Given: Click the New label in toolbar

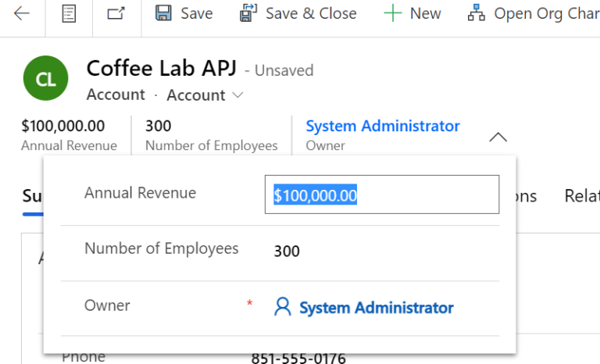Looking at the screenshot, I should point(426,13).
